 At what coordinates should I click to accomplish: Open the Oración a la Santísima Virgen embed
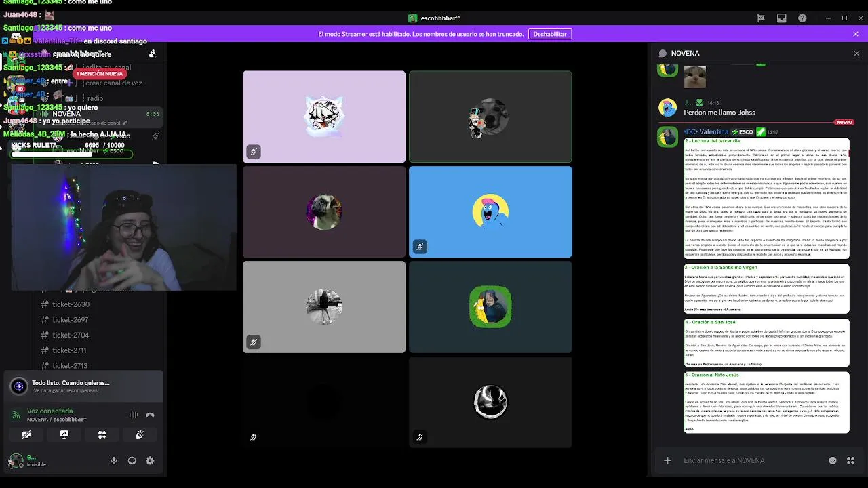(766, 288)
